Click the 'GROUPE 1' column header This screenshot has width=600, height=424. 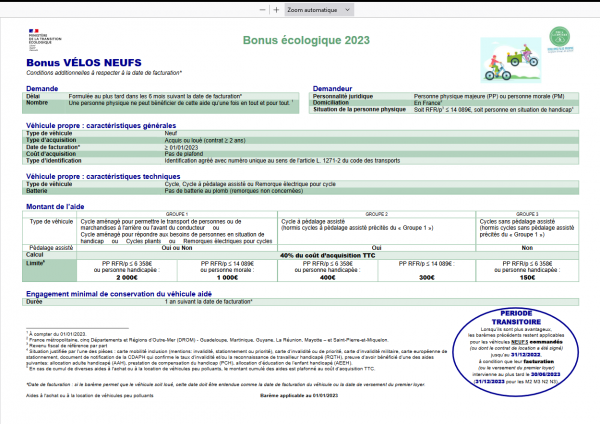[177, 214]
